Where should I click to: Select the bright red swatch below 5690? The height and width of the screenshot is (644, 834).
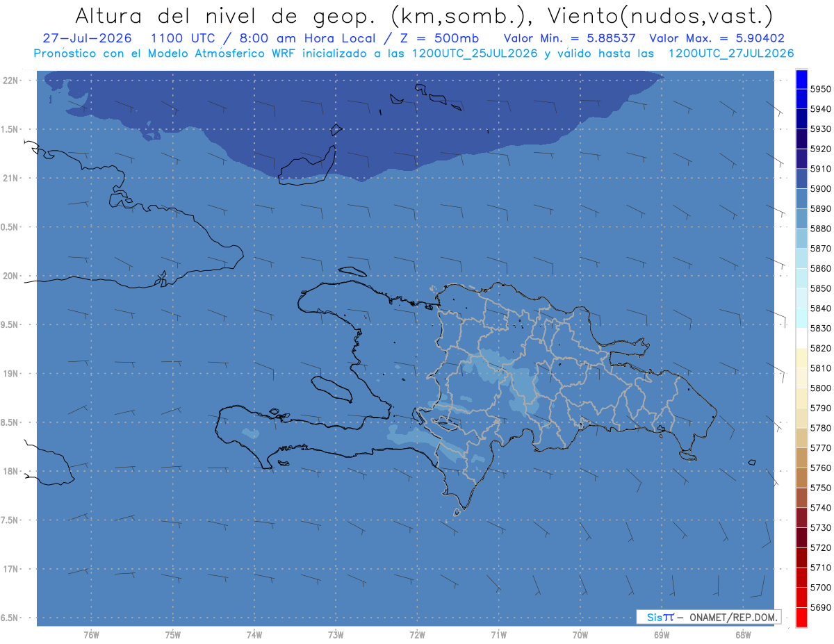pos(801,617)
